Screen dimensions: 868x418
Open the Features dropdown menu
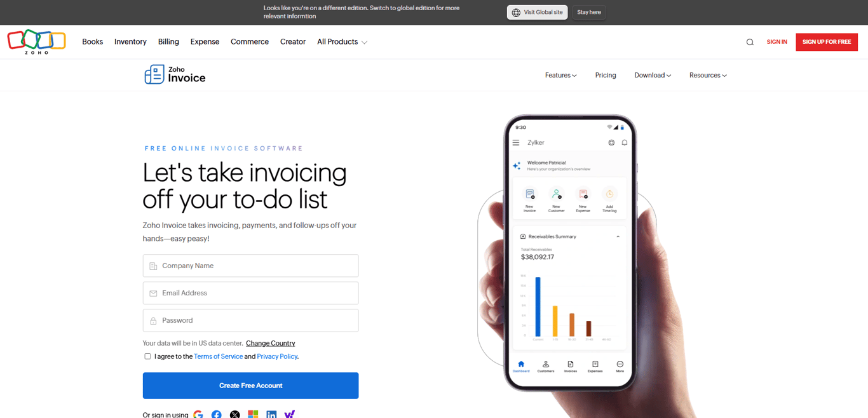tap(560, 75)
